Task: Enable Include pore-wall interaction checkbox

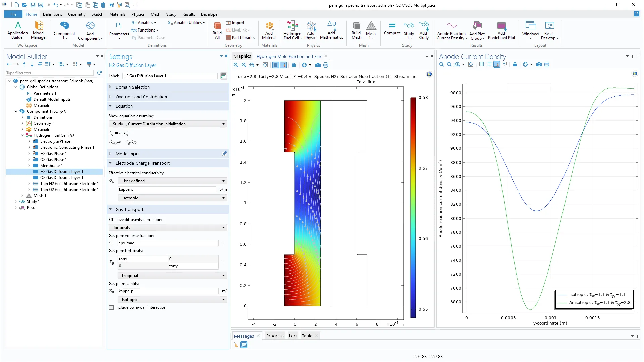Action: 111,307
